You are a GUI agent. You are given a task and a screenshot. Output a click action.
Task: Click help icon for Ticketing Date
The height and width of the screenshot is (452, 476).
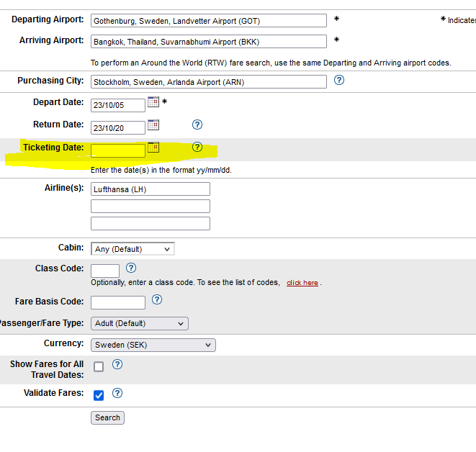pos(197,148)
